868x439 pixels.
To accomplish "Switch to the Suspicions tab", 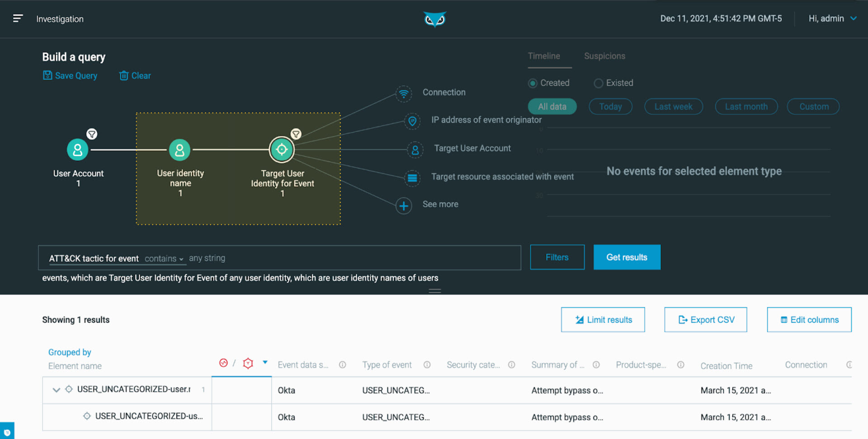I will [x=604, y=56].
